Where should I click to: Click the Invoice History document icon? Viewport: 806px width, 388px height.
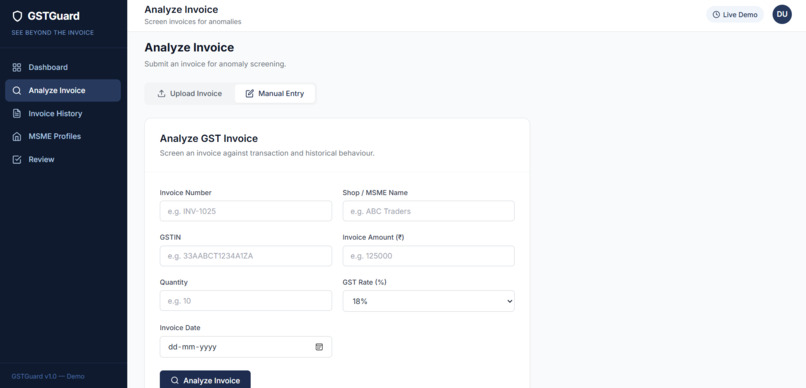click(17, 114)
